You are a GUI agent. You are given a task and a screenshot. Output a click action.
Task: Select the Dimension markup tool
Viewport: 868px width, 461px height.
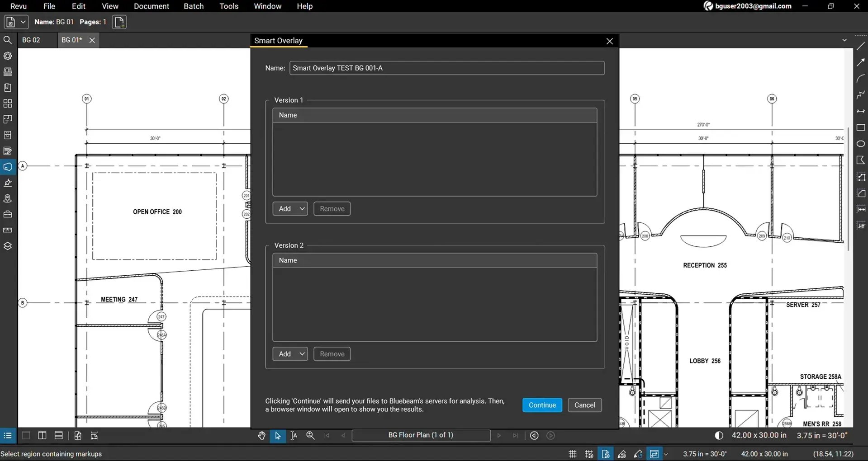tap(861, 111)
